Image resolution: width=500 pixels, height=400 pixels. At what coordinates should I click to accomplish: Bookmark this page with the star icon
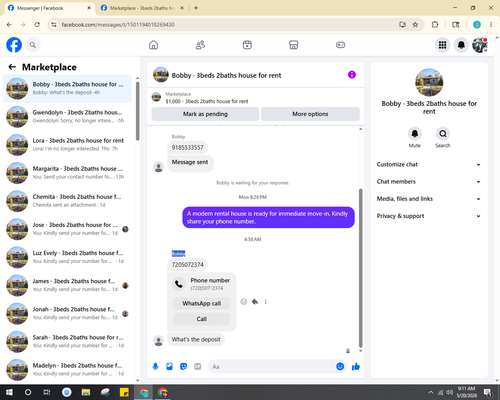tap(415, 25)
